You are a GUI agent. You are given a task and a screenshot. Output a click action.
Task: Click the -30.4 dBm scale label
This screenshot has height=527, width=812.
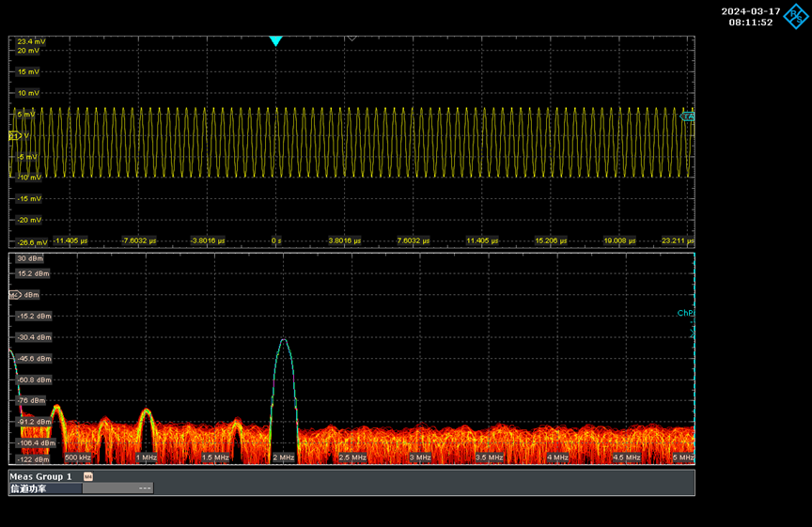tap(34, 337)
